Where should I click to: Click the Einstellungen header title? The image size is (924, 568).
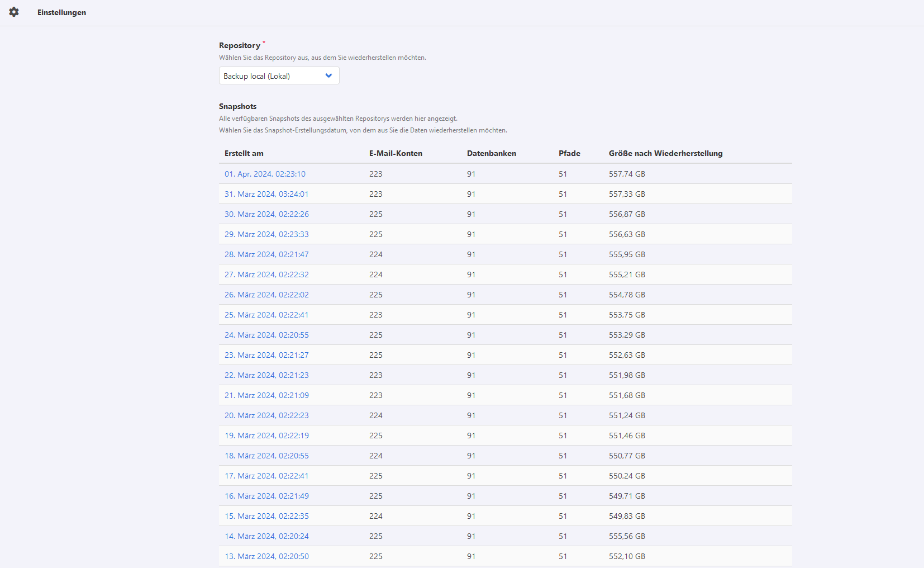tap(61, 12)
